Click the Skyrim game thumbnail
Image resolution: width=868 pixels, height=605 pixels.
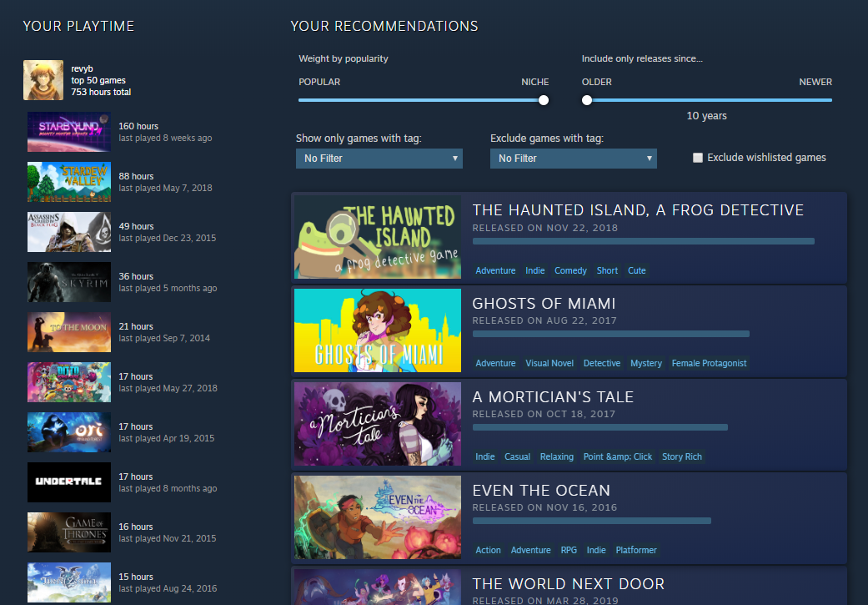[x=69, y=282]
